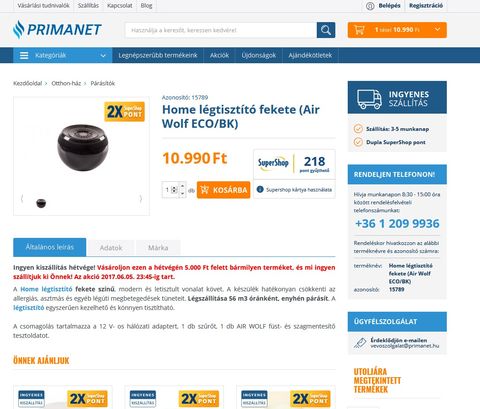Focus the search input field
Image resolution: width=480 pixels, height=409 pixels.
[x=221, y=30]
